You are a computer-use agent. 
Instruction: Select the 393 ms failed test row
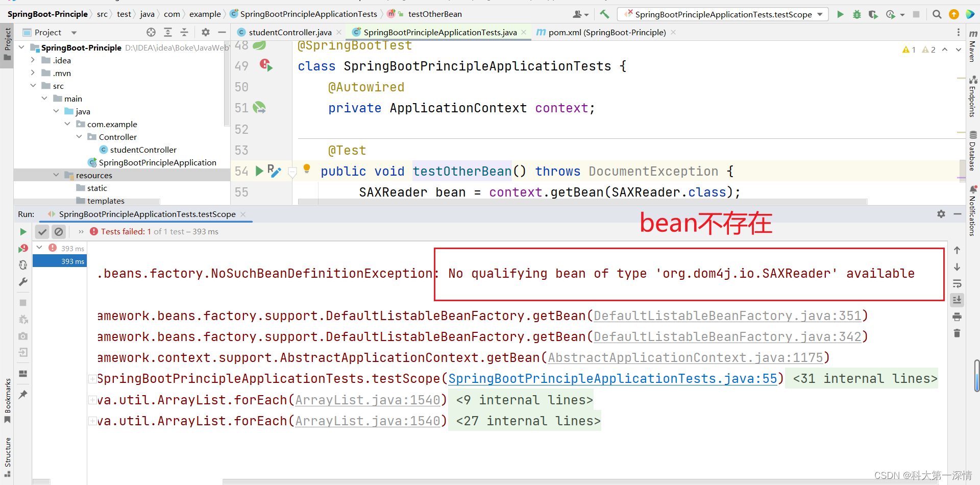[x=59, y=261]
